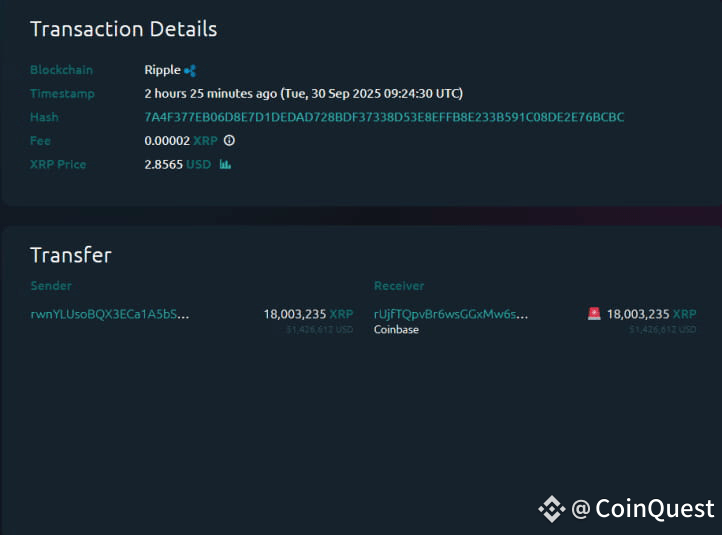
Task: Click the red alert siren icon
Action: click(594, 314)
